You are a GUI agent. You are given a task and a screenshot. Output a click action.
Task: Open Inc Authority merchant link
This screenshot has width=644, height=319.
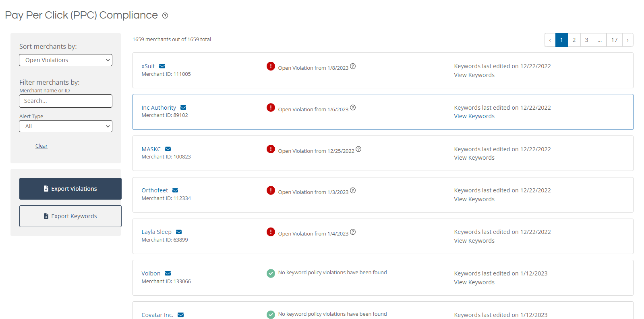point(159,108)
